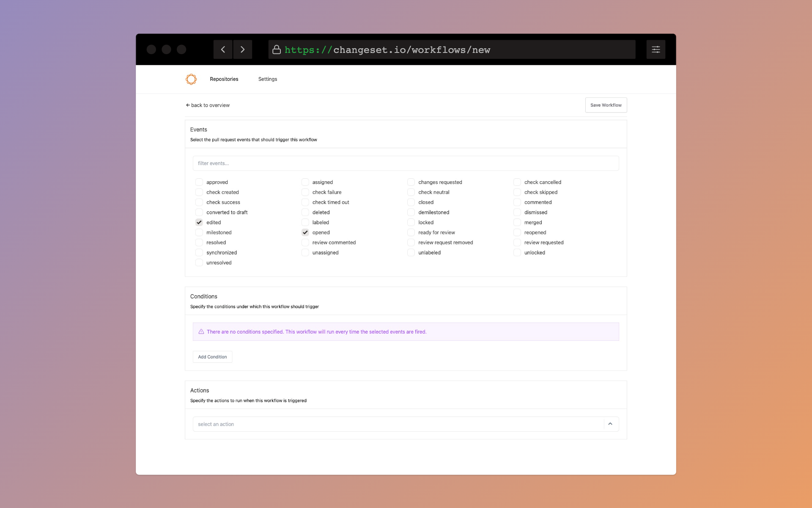Image resolution: width=812 pixels, height=508 pixels.
Task: Toggle the 'opened' event checkbox
Action: [304, 232]
